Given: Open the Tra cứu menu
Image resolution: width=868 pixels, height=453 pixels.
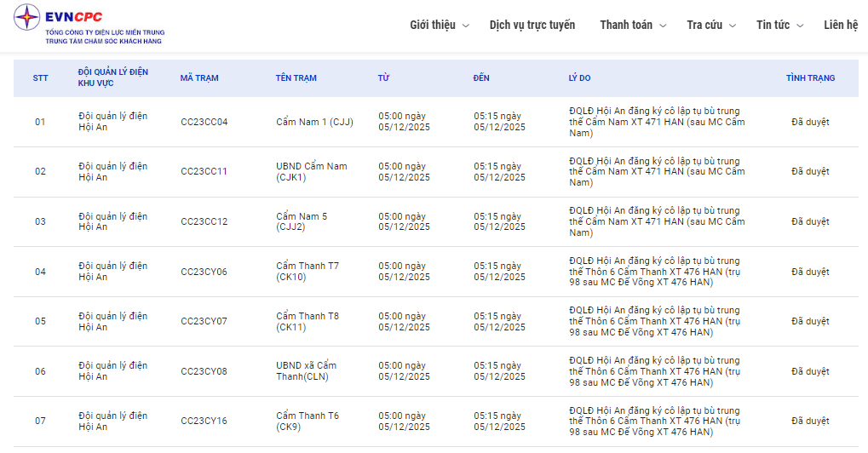Looking at the screenshot, I should (x=705, y=25).
